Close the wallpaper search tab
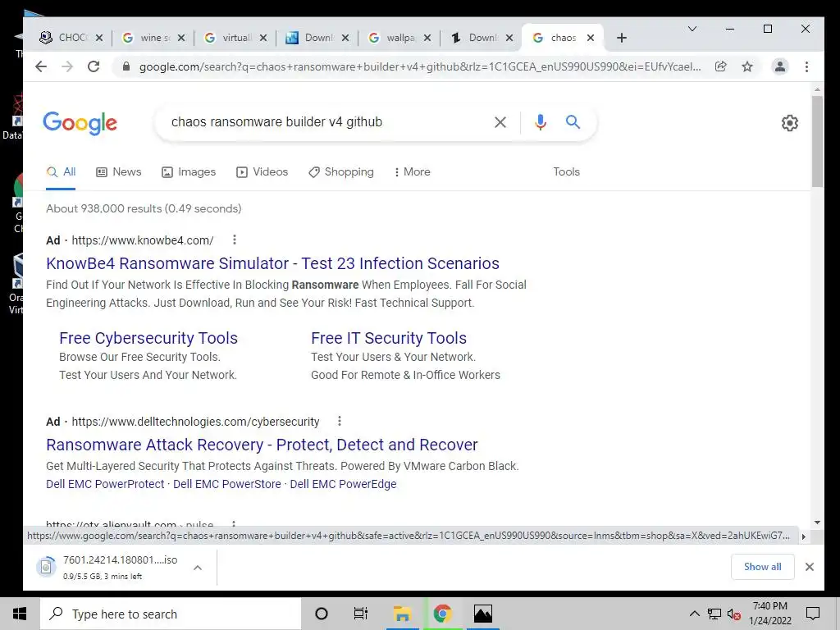Screen dimensions: 840x630 pos(427,38)
